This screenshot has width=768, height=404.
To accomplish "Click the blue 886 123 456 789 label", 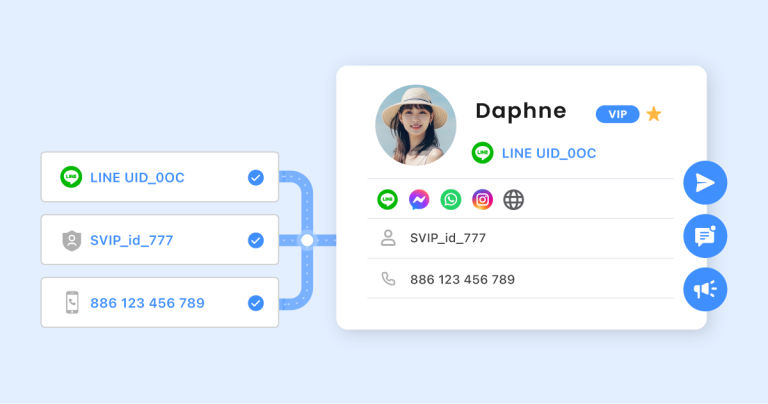I will tap(147, 303).
